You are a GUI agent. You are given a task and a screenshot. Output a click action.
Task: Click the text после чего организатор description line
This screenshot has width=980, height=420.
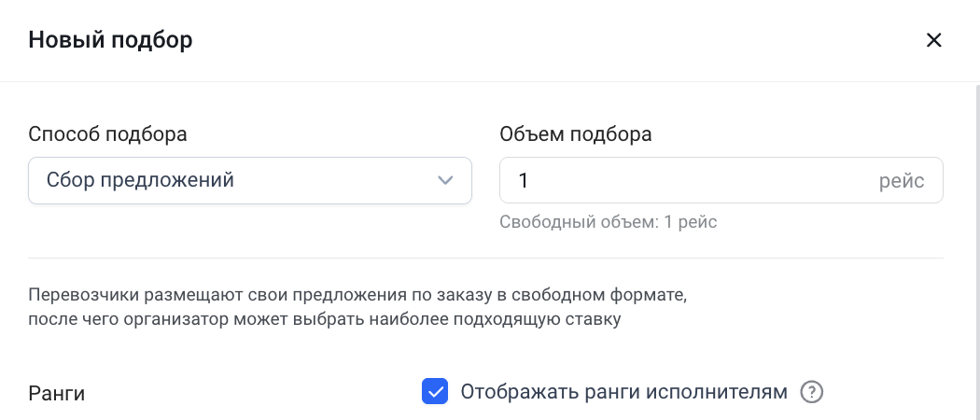(325, 319)
